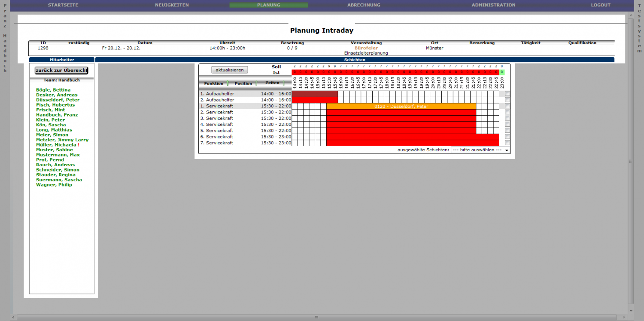Screen dimensions: 644x321
Task: Open Neuigkeiten in top navigation
Action: (x=172, y=5)
